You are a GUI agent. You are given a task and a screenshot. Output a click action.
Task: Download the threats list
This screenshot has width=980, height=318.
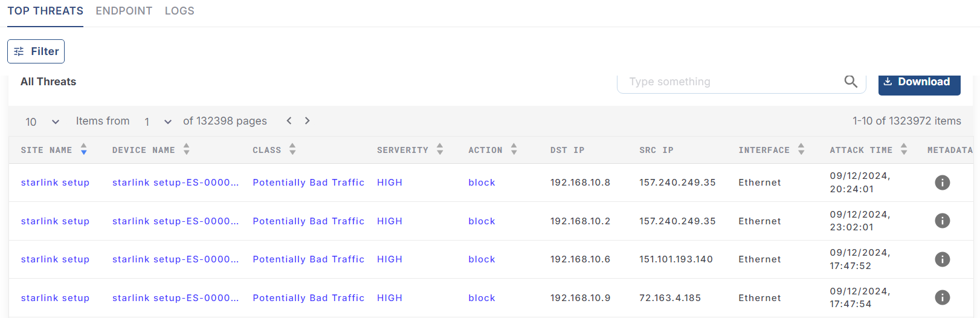pyautogui.click(x=919, y=83)
